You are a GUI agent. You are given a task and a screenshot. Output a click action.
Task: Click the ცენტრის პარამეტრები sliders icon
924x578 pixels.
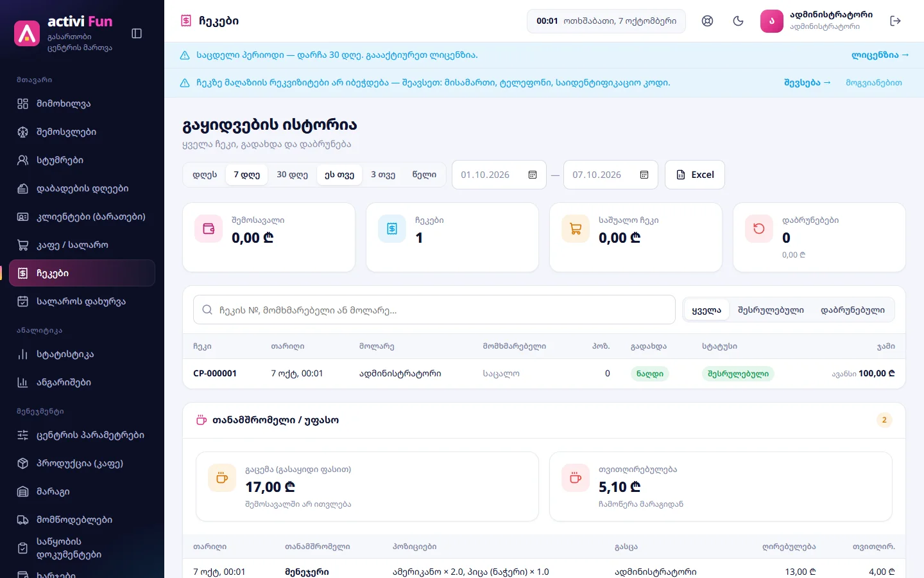coord(22,435)
